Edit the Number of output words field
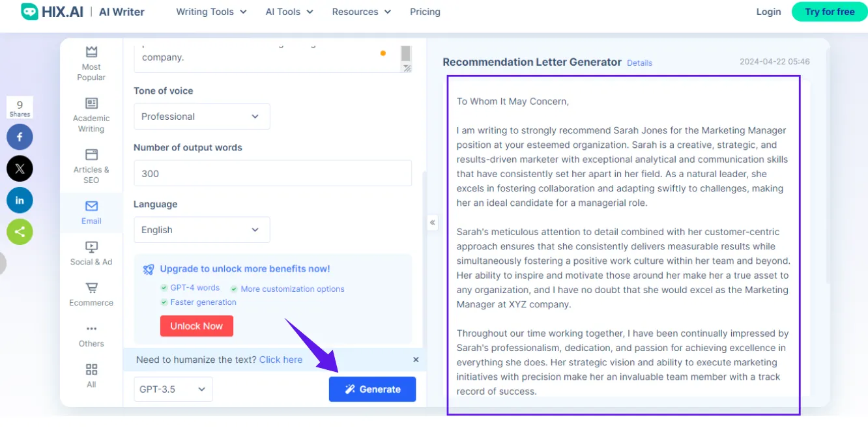Image resolution: width=868 pixels, height=439 pixels. click(272, 173)
